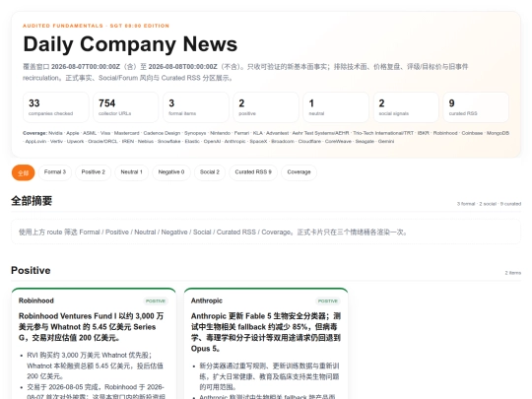Click the Robinhood Ventures Fund I headline
Image resolution: width=532 pixels, height=399 pixels.
(92, 327)
